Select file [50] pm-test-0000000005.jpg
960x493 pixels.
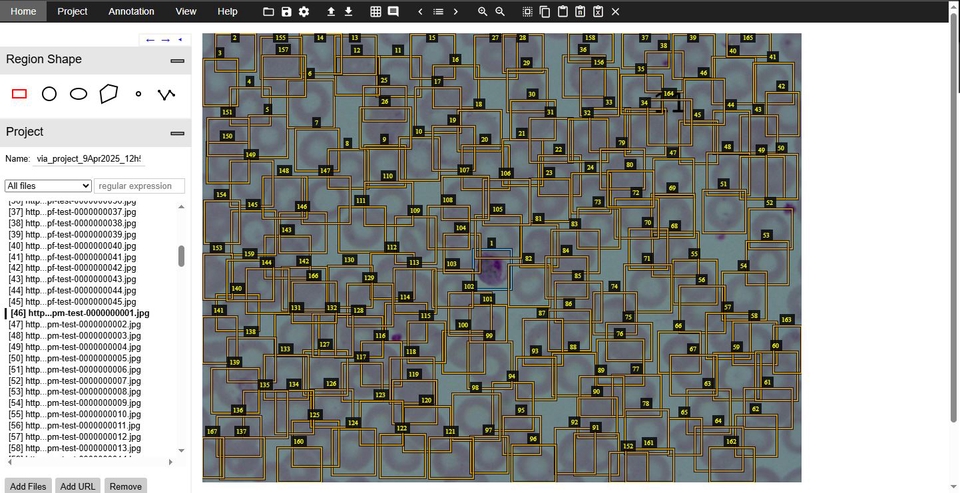(75, 358)
